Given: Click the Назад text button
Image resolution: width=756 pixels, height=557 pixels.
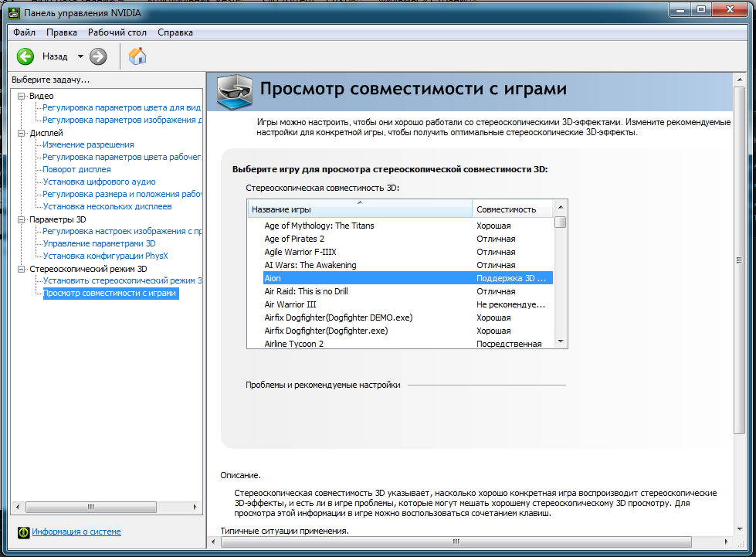Looking at the screenshot, I should (55, 56).
